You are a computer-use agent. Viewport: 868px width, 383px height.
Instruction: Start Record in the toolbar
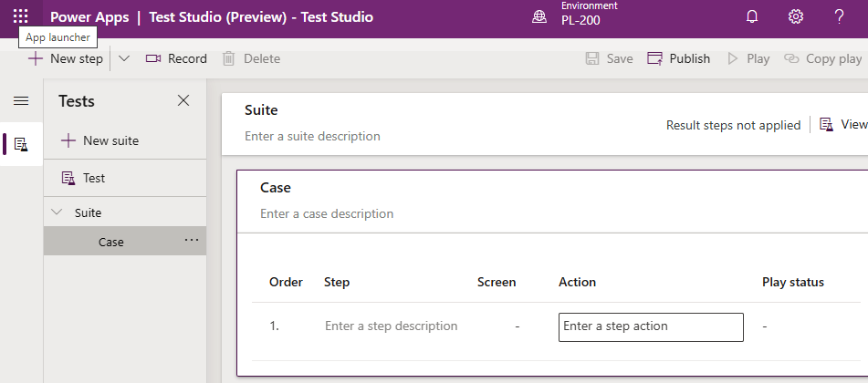point(176,58)
